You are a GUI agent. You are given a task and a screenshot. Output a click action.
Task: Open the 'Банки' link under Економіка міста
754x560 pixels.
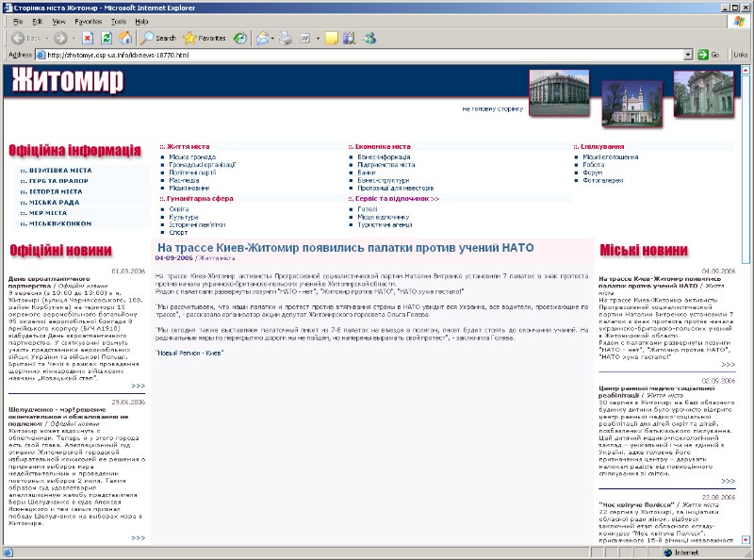pos(367,172)
